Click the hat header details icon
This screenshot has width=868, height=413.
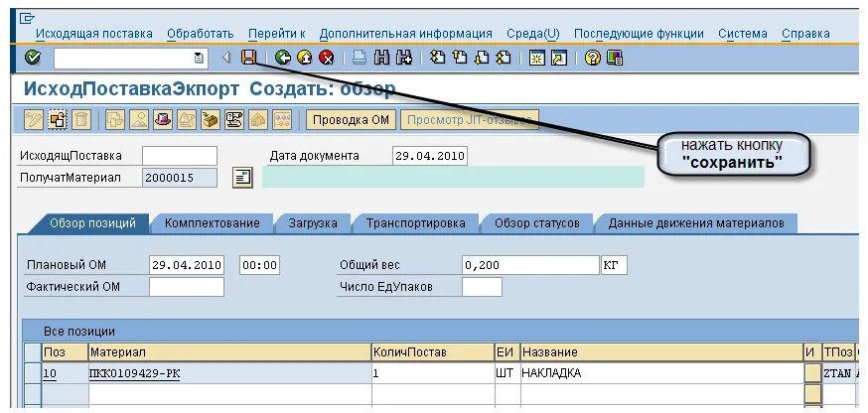[163, 119]
